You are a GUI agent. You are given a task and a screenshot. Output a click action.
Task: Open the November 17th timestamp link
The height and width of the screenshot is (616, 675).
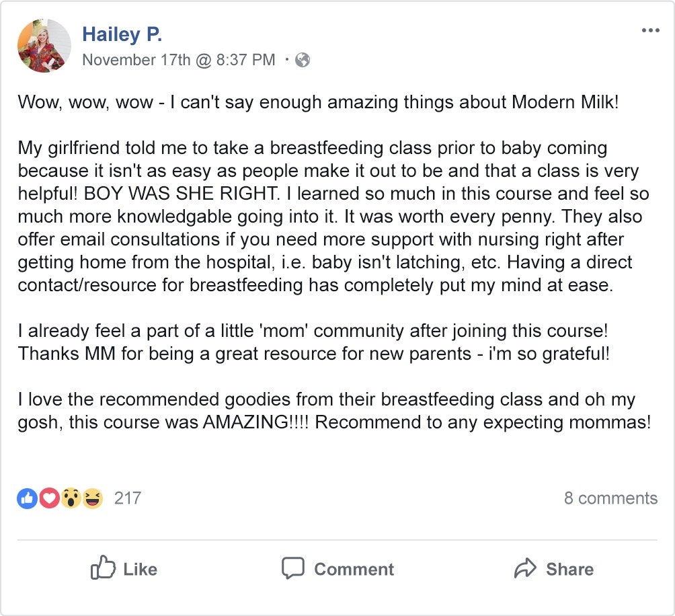click(x=178, y=60)
